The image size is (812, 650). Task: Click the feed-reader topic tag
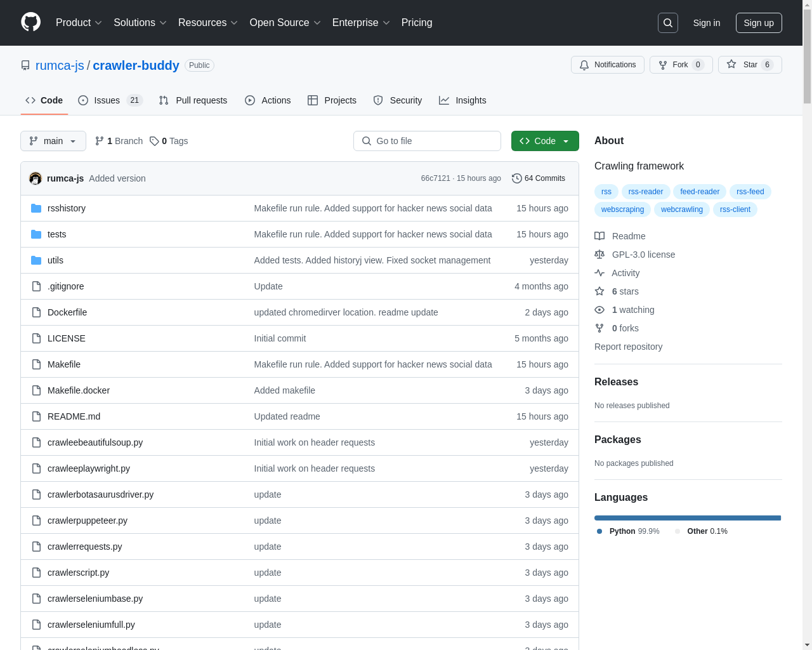700,192
